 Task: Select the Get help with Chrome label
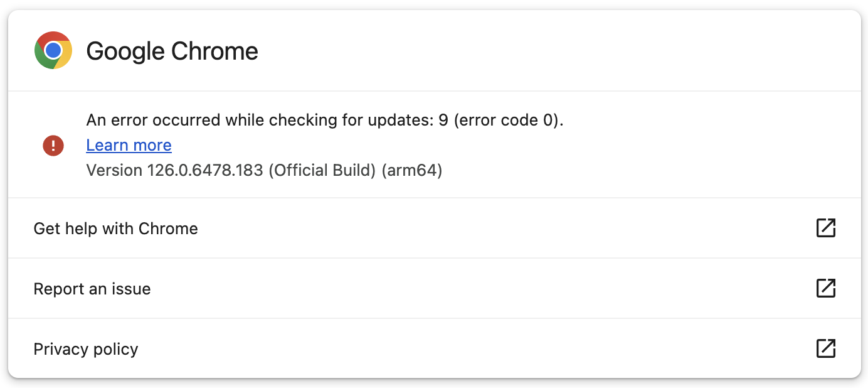click(115, 229)
